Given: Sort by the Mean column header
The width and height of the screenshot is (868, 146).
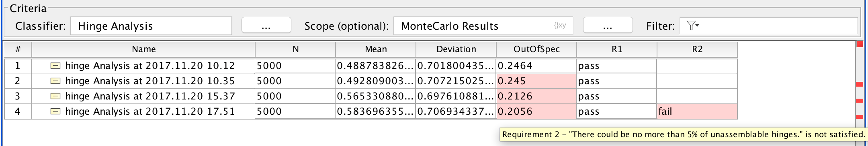Looking at the screenshot, I should point(376,49).
